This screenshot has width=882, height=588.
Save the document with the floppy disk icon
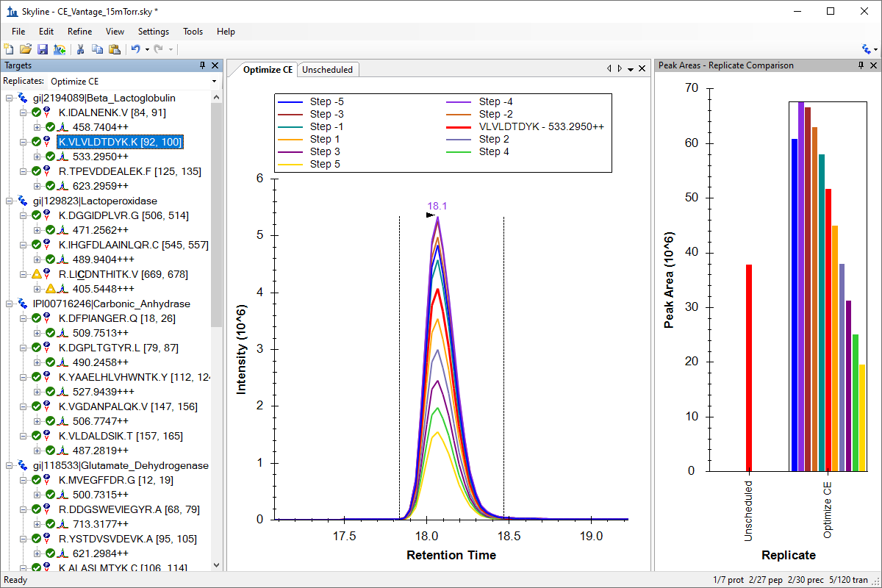click(x=42, y=49)
